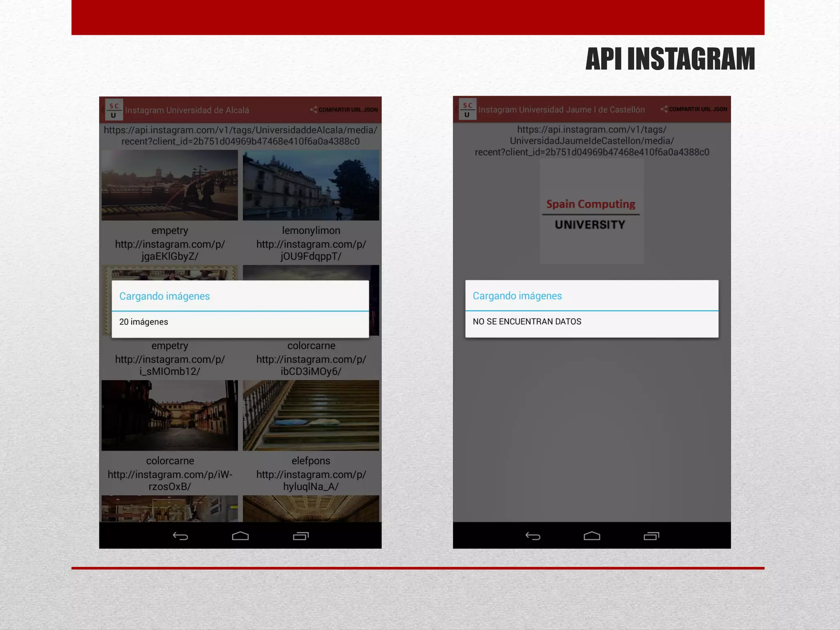This screenshot has width=840, height=630.
Task: Tap the SCU app icon in Jaume I screen
Action: (468, 110)
